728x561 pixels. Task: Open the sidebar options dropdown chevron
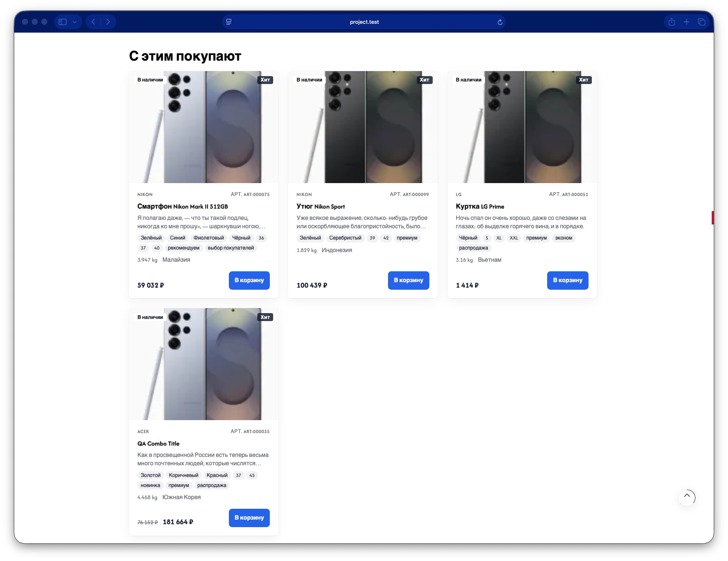(x=74, y=22)
